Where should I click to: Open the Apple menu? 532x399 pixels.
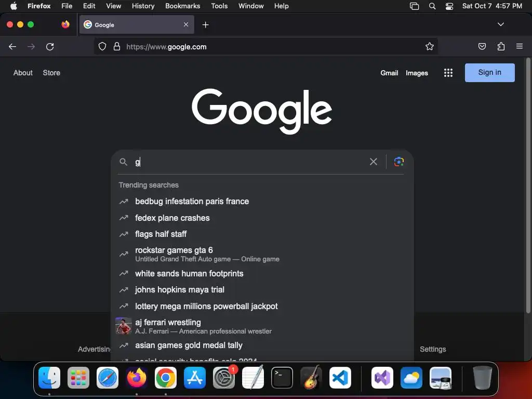[x=14, y=6]
